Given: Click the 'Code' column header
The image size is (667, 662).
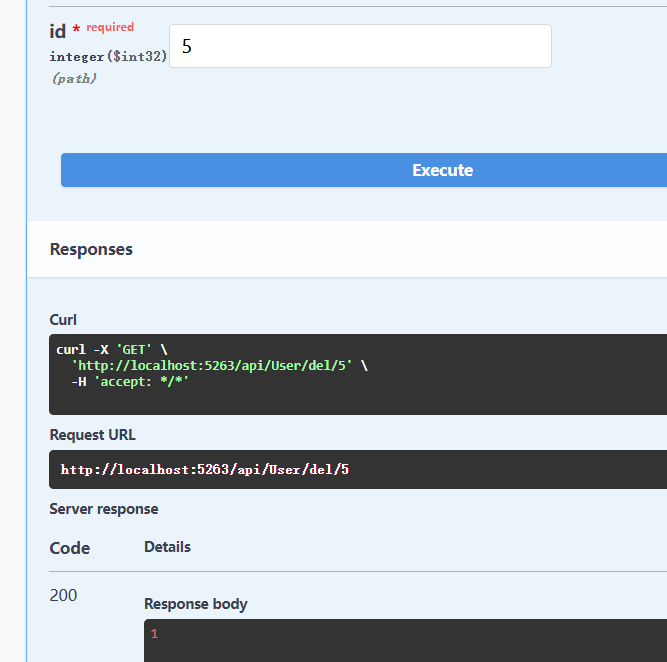Looking at the screenshot, I should pyautogui.click(x=70, y=548).
